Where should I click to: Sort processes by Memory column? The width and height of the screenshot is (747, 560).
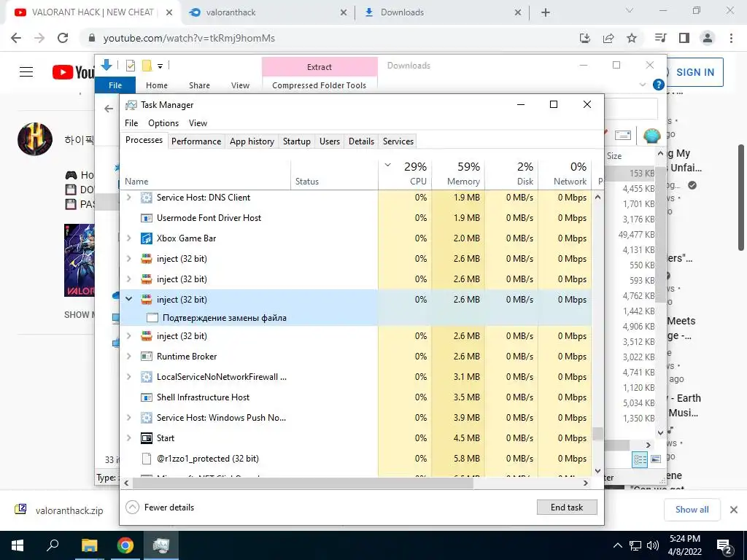(x=458, y=174)
